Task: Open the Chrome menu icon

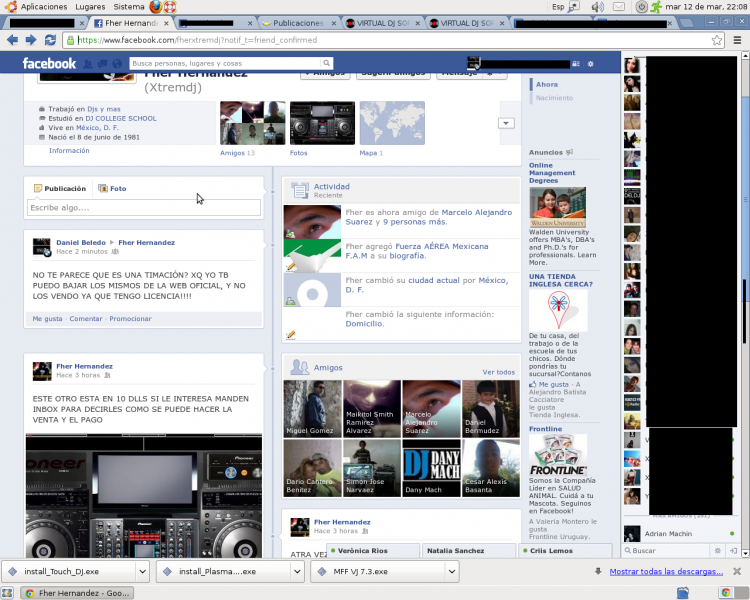Action: (x=737, y=40)
